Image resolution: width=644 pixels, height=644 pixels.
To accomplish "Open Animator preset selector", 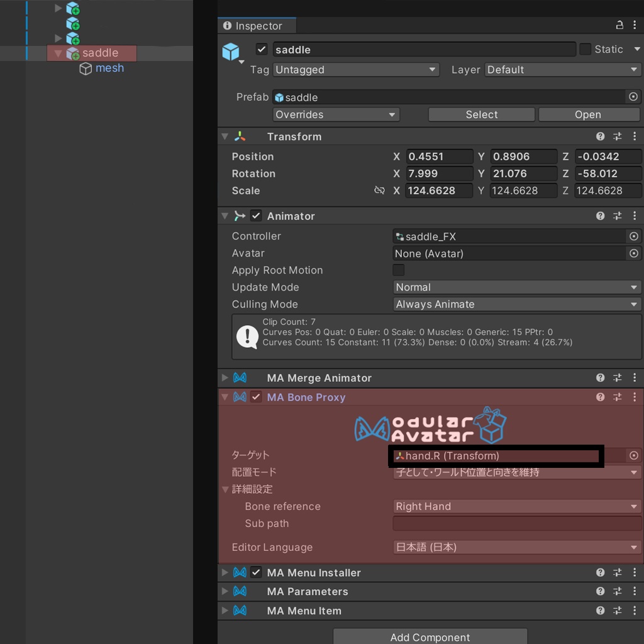I will pos(618,216).
